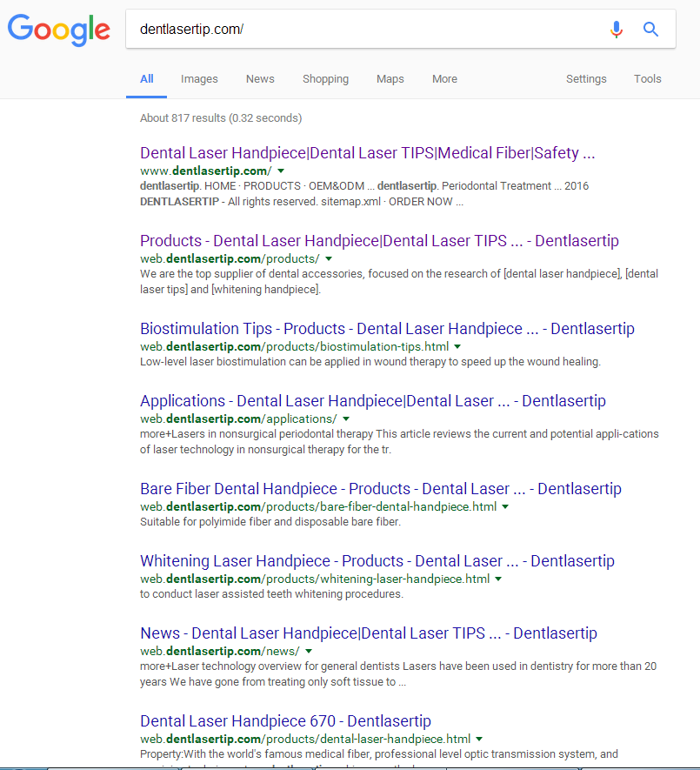Open the Tools option
Screen dimensions: 700x770
pos(648,79)
